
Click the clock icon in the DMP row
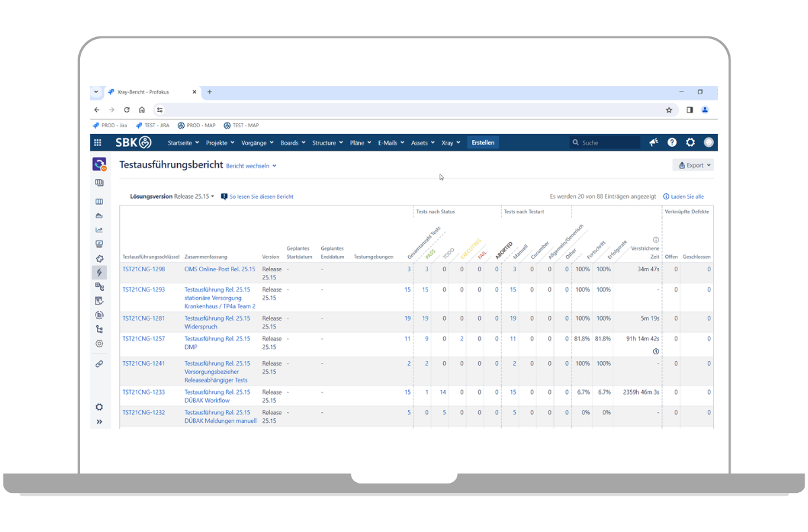(656, 352)
